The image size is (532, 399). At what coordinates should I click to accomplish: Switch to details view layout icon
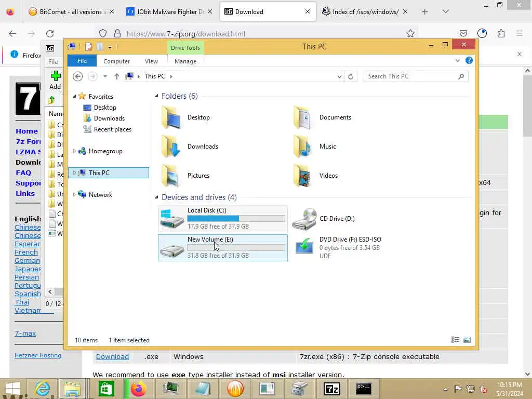tap(455, 340)
